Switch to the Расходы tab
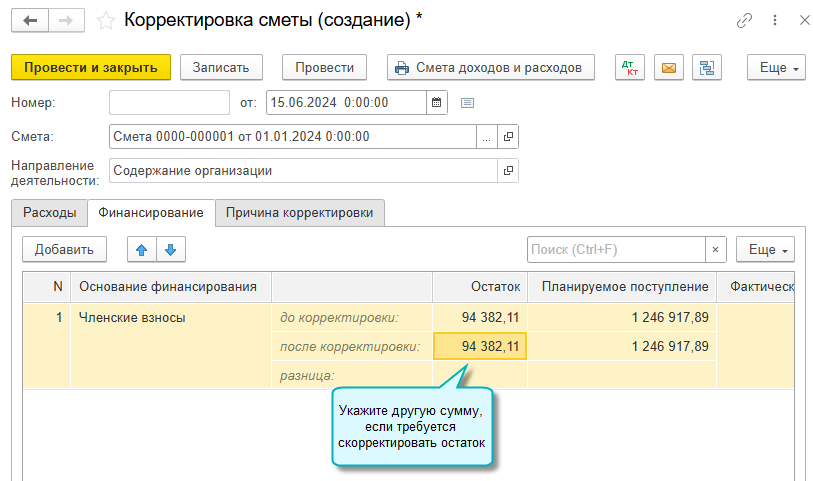 [x=49, y=212]
